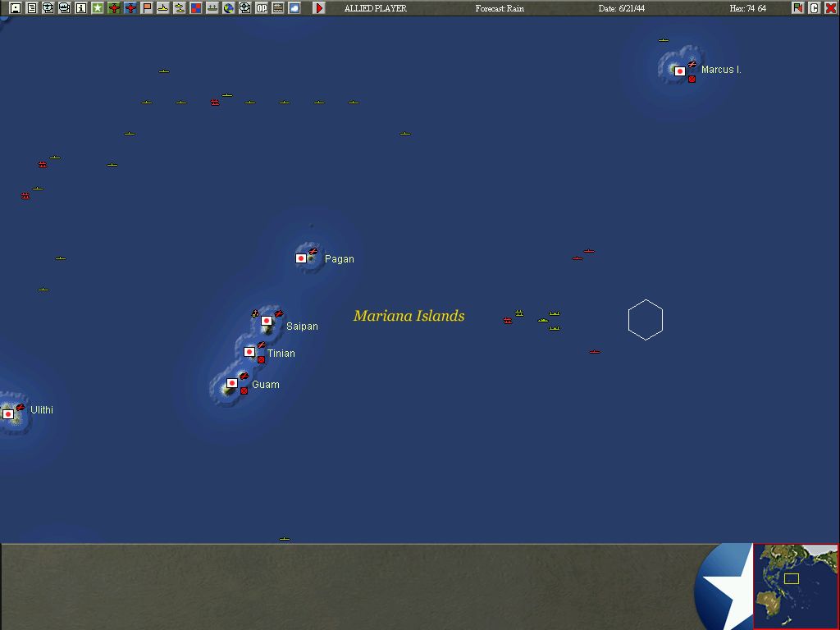Select the Japanese flag base at Tinian
The width and height of the screenshot is (840, 630).
pos(249,352)
